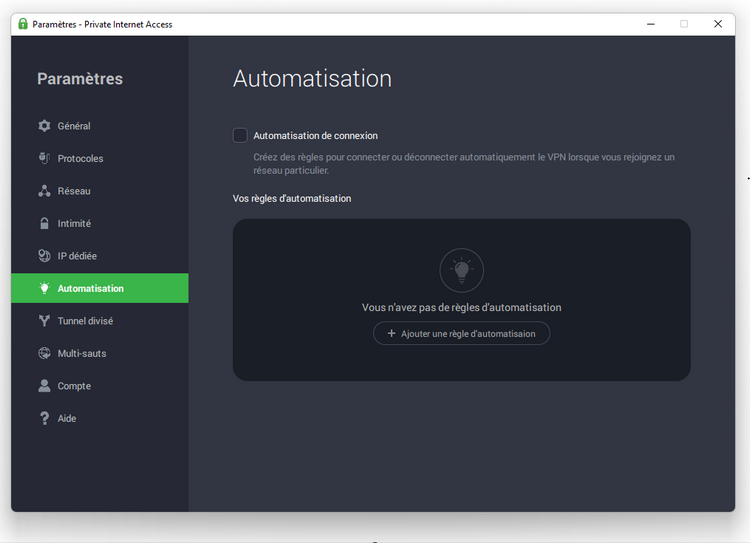The width and height of the screenshot is (750, 543).
Task: Open the Général settings tab
Action: pos(100,126)
